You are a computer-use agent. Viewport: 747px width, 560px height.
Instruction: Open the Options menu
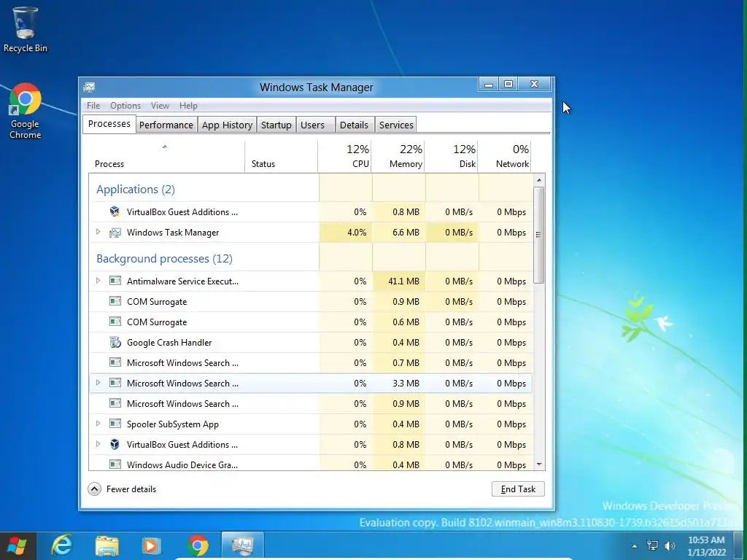[125, 106]
